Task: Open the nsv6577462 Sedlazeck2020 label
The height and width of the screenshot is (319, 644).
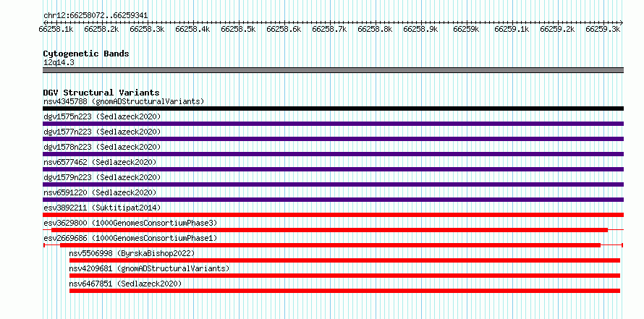Action: point(100,162)
